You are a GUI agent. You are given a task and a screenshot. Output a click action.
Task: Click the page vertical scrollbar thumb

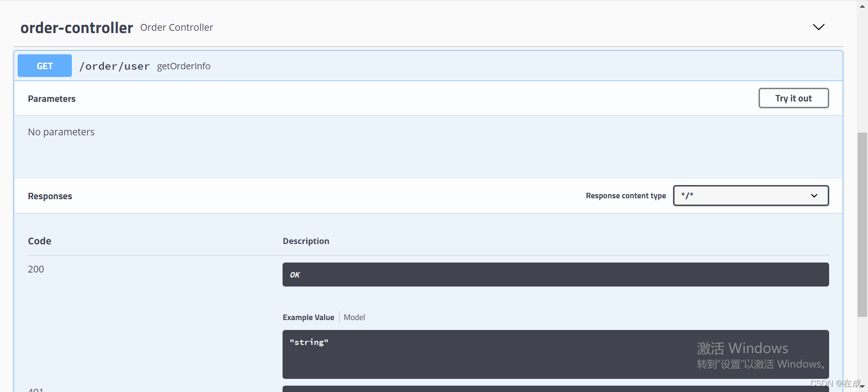point(862,225)
